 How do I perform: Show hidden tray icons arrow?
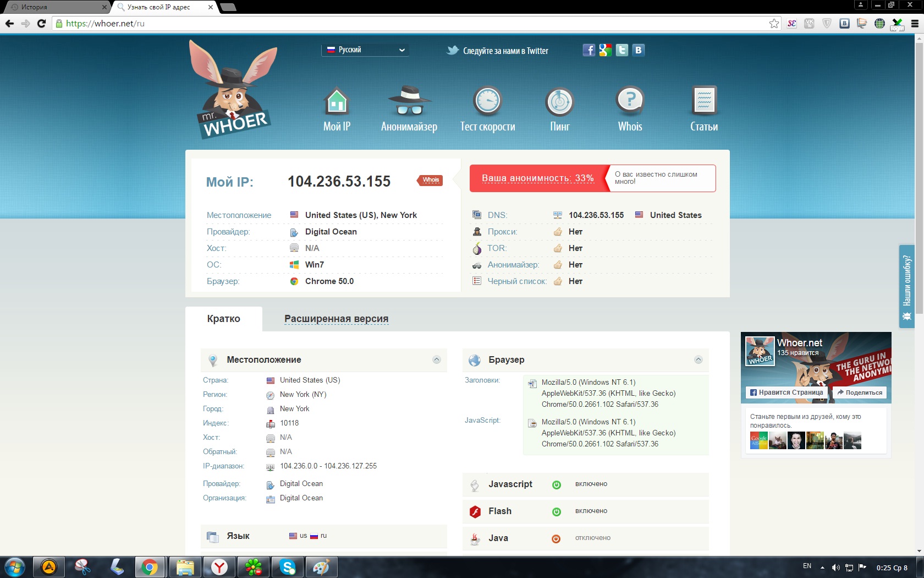pyautogui.click(x=822, y=568)
